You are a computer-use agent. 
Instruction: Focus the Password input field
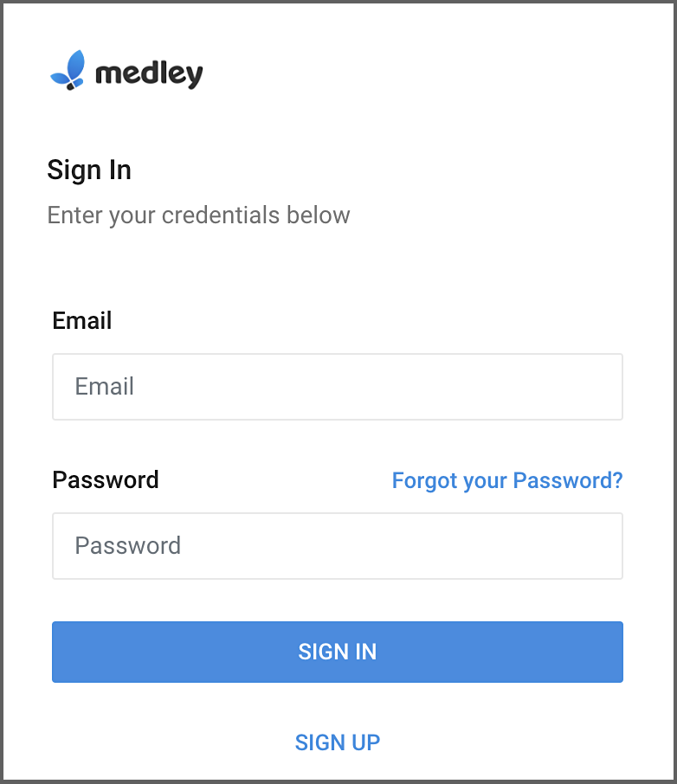pyautogui.click(x=338, y=545)
